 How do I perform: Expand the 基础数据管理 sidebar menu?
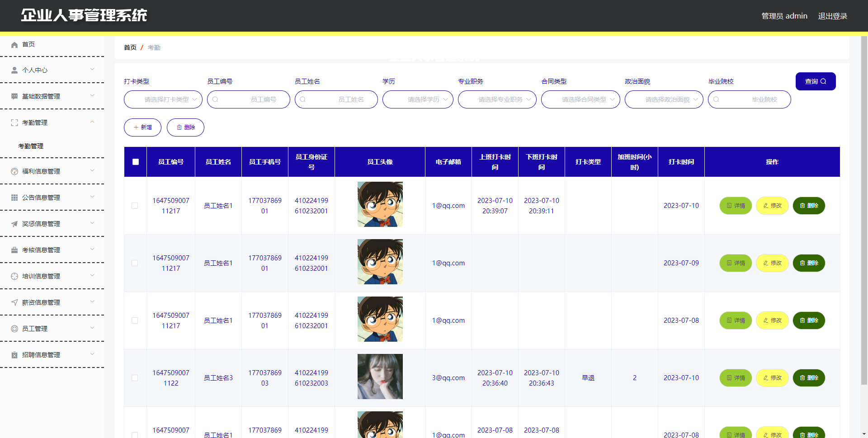[52, 96]
